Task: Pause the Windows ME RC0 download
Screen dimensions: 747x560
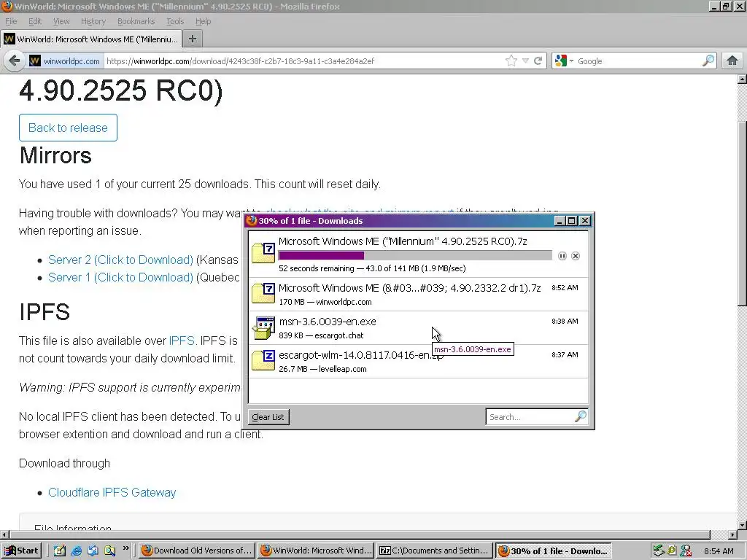Action: coord(562,256)
